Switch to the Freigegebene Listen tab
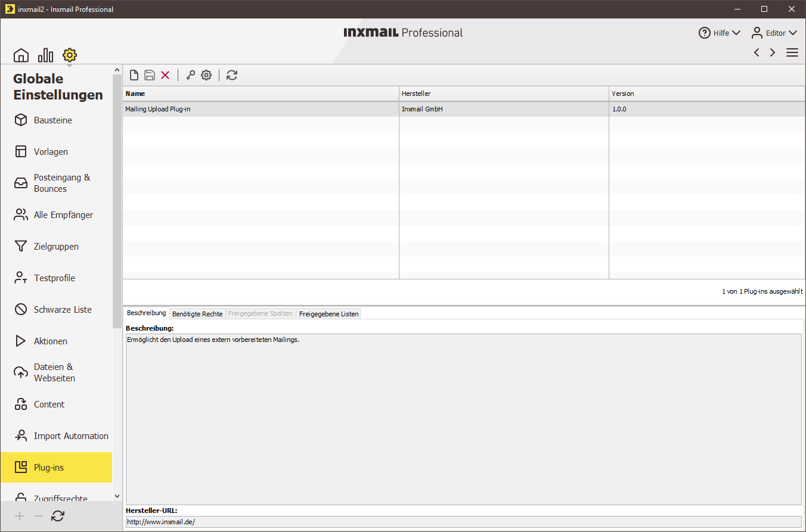 [x=329, y=314]
